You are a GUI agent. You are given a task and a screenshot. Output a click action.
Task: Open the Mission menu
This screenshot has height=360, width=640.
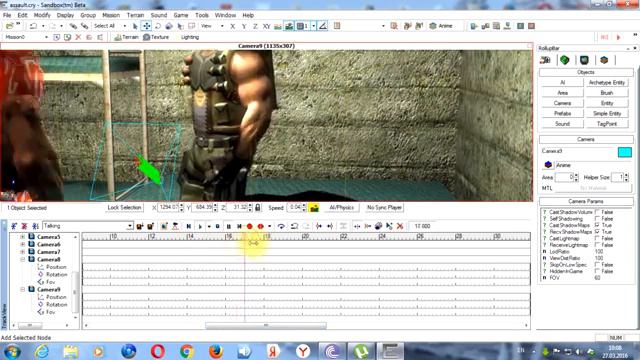coord(111,15)
